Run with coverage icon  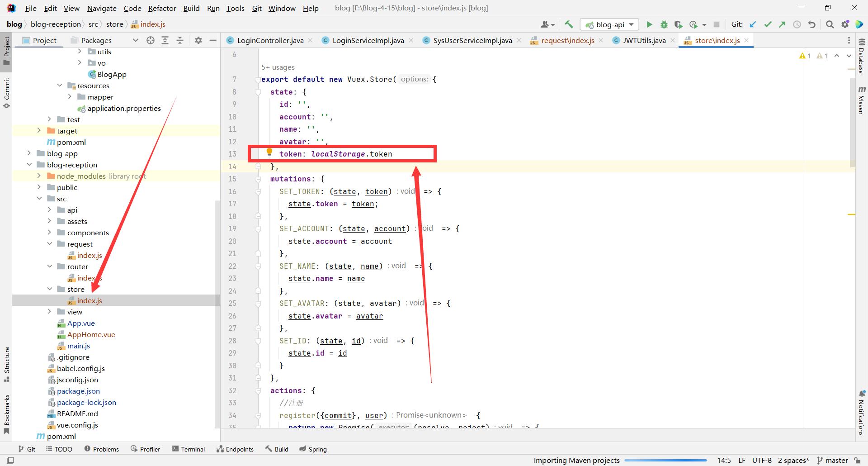click(678, 24)
